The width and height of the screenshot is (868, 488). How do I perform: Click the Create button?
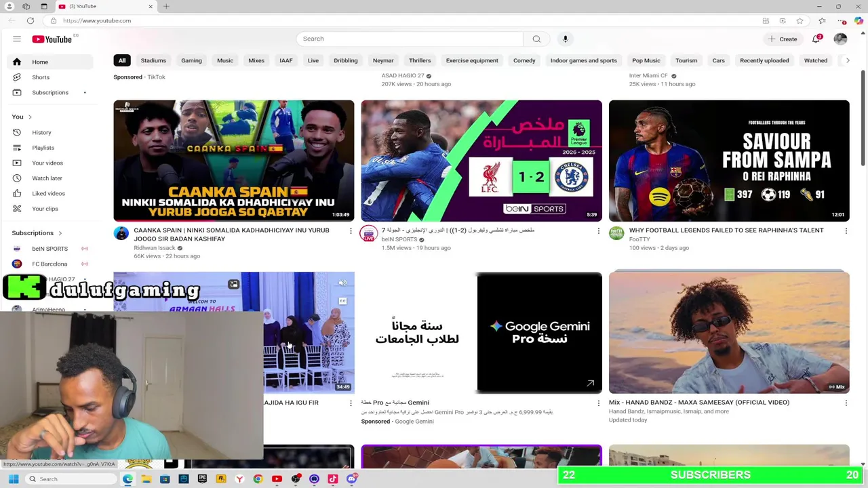pos(783,39)
